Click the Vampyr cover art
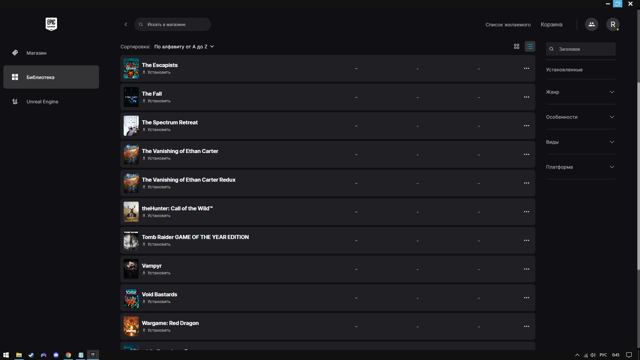Image resolution: width=640 pixels, height=360 pixels. click(131, 269)
